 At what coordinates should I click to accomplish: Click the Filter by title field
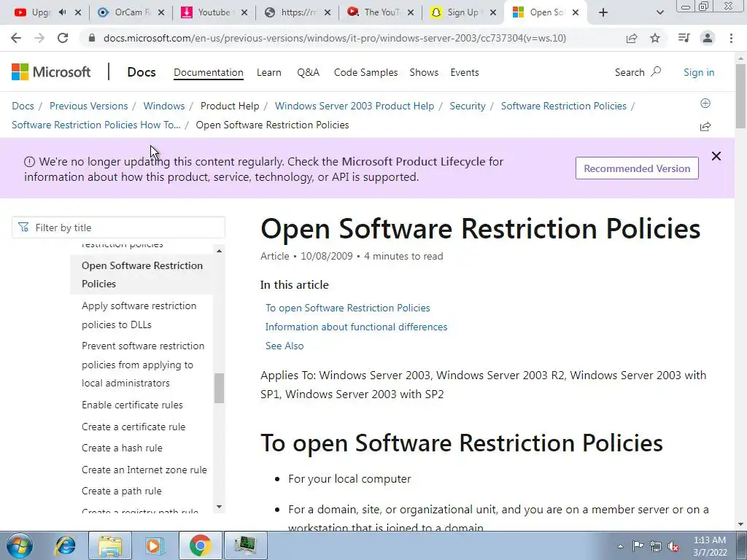[119, 227]
